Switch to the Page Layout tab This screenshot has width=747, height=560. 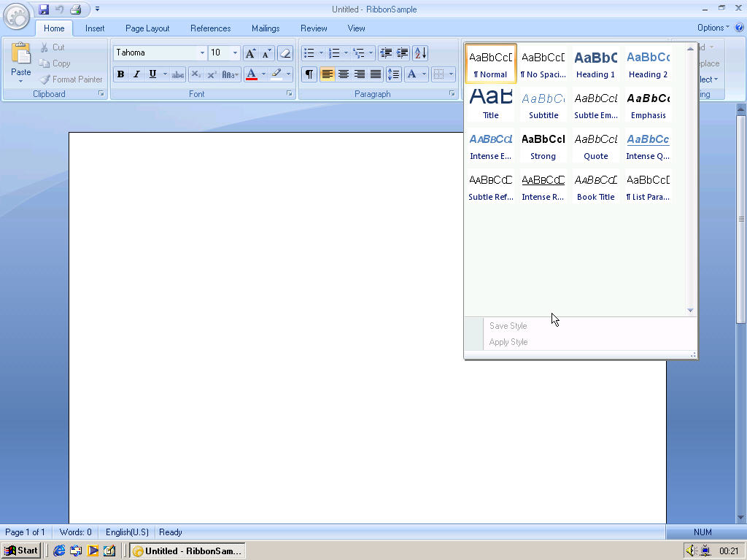click(147, 28)
